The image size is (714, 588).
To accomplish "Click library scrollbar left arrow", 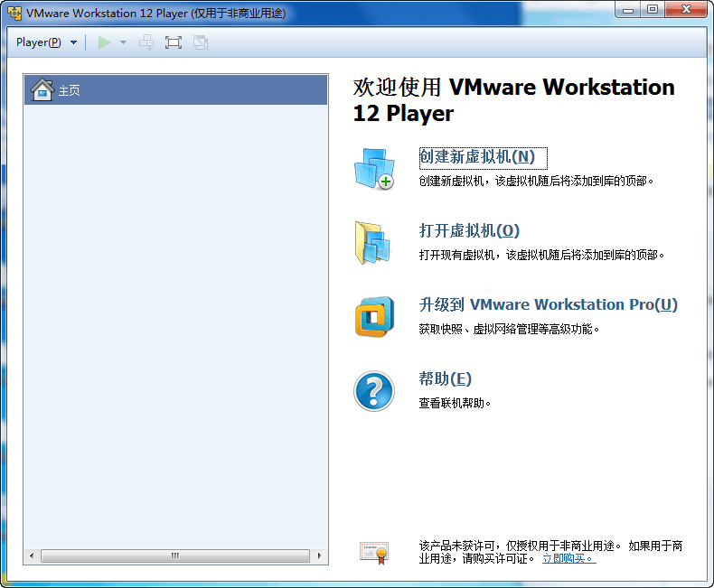I will [x=32, y=555].
